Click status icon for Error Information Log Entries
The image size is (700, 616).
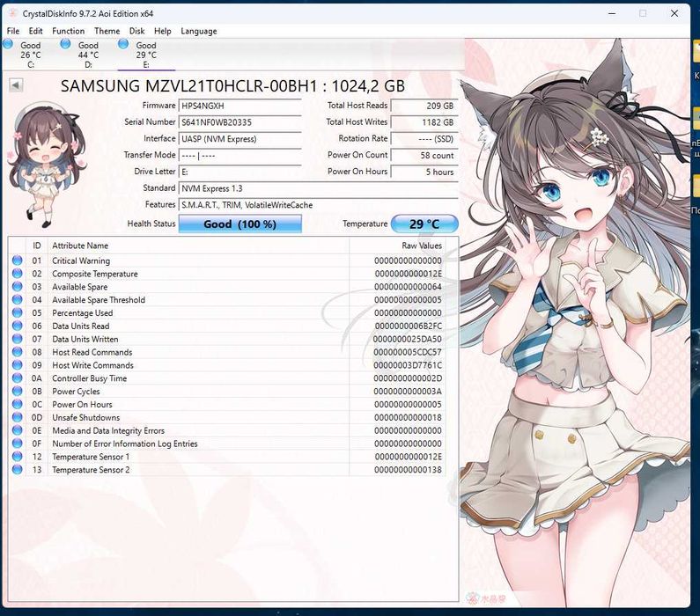18,444
